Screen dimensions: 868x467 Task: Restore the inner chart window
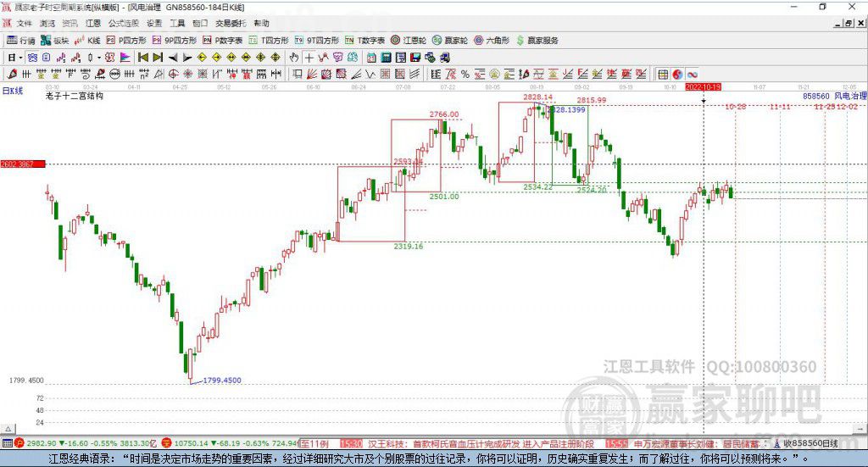848,23
